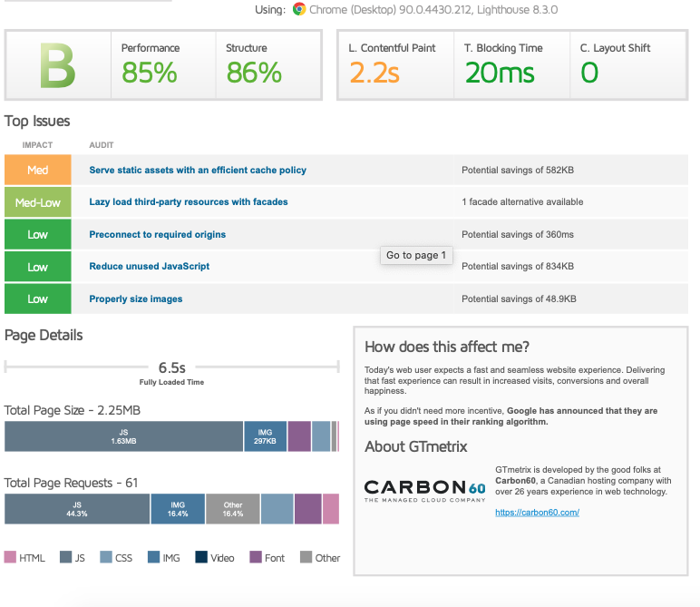Image resolution: width=700 pixels, height=607 pixels.
Task: Click the IMG legend color swatch
Action: click(x=153, y=557)
